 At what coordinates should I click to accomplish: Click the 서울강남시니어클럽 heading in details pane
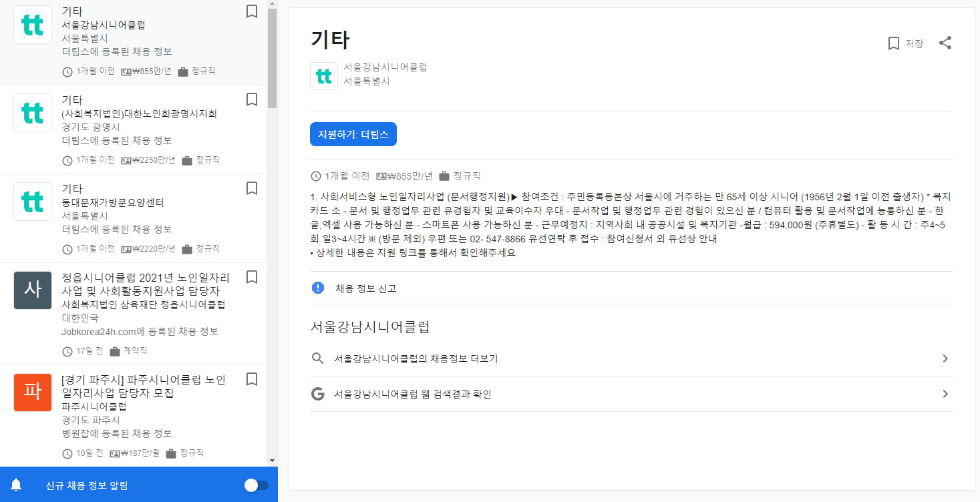click(370, 327)
